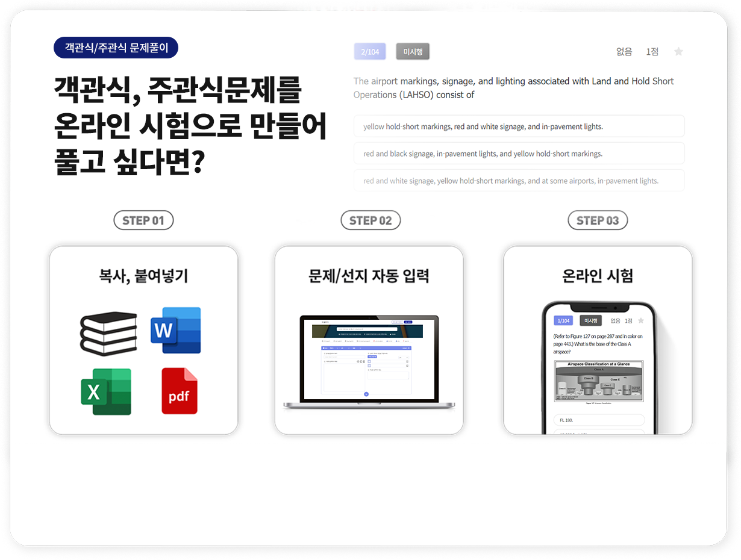The image size is (741, 560).
Task: Toggle the second answer checkbox in laptop preview
Action: (x=369, y=366)
